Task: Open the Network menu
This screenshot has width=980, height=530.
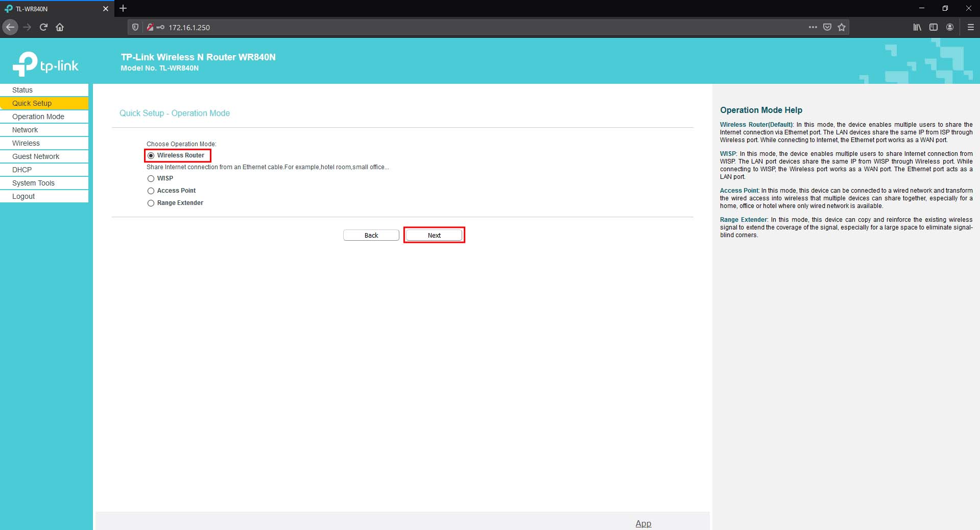Action: [x=44, y=130]
